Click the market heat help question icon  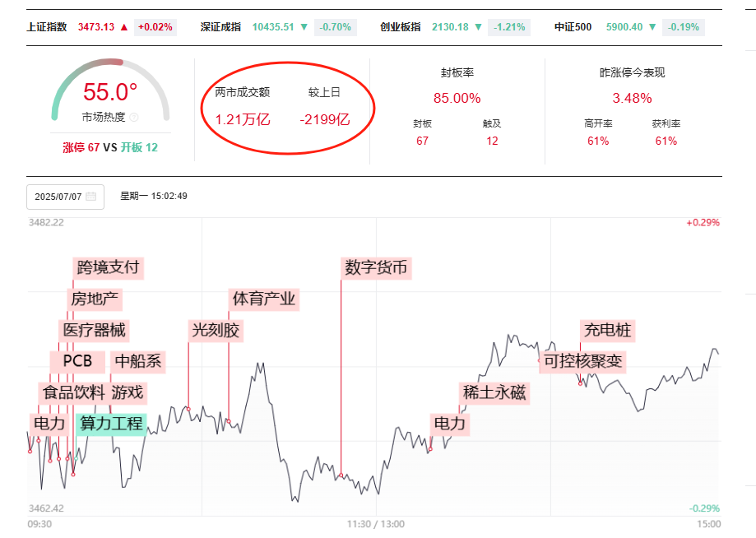[135, 117]
